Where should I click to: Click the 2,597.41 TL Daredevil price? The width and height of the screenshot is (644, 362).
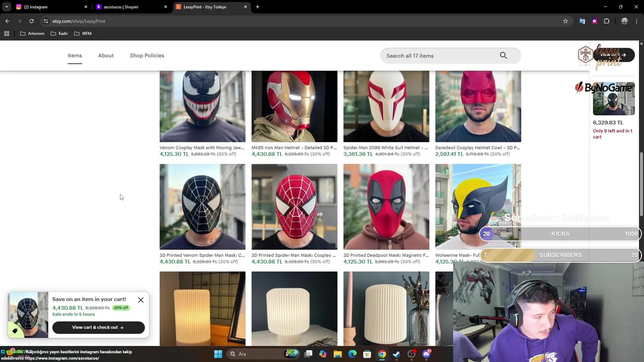[450, 154]
